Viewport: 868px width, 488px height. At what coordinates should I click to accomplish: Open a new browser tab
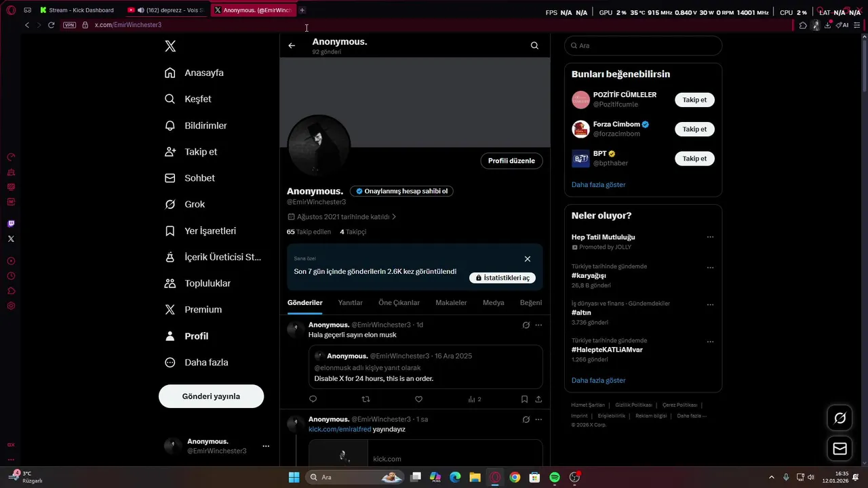[x=302, y=10]
